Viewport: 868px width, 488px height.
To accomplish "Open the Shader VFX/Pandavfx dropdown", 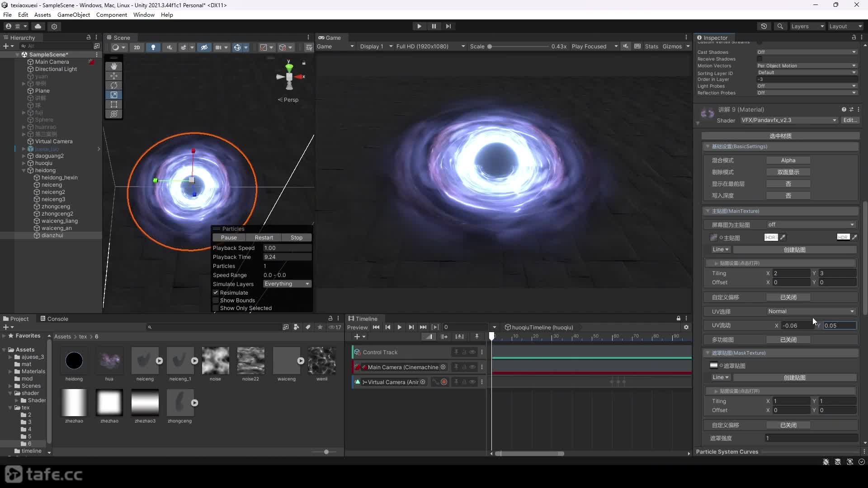I will tap(789, 120).
